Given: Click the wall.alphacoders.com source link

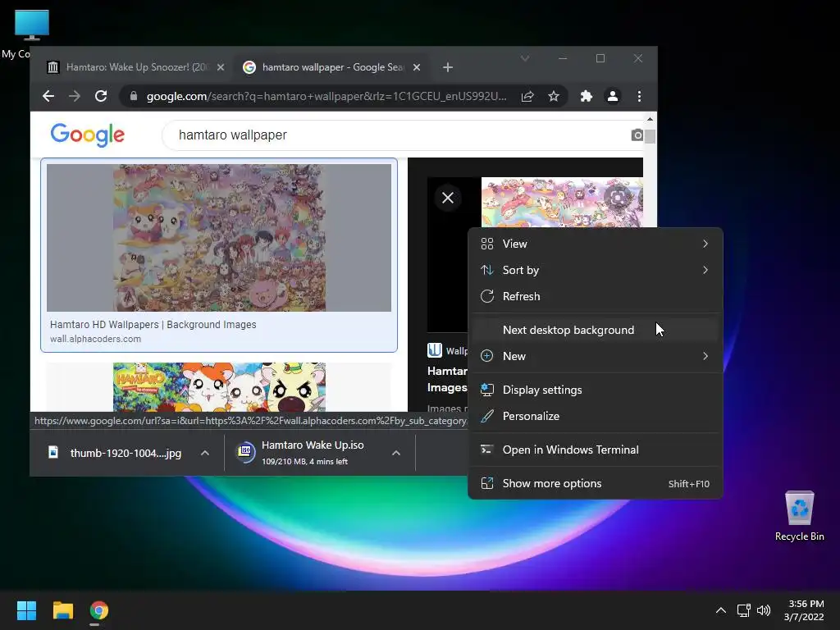Looking at the screenshot, I should (95, 339).
